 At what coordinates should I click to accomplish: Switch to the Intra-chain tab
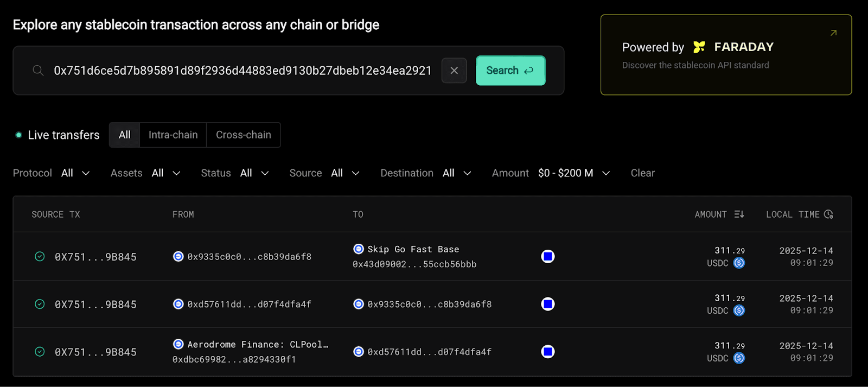click(x=173, y=135)
